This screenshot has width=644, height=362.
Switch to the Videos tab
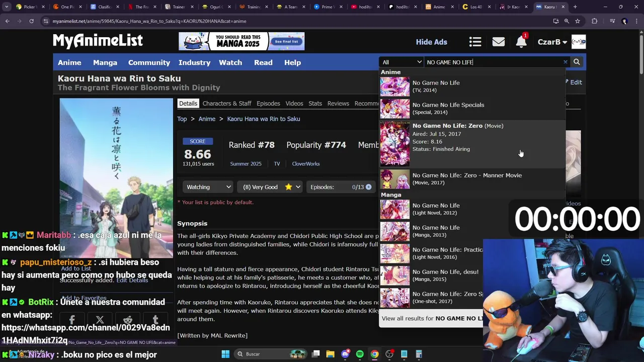(x=294, y=104)
